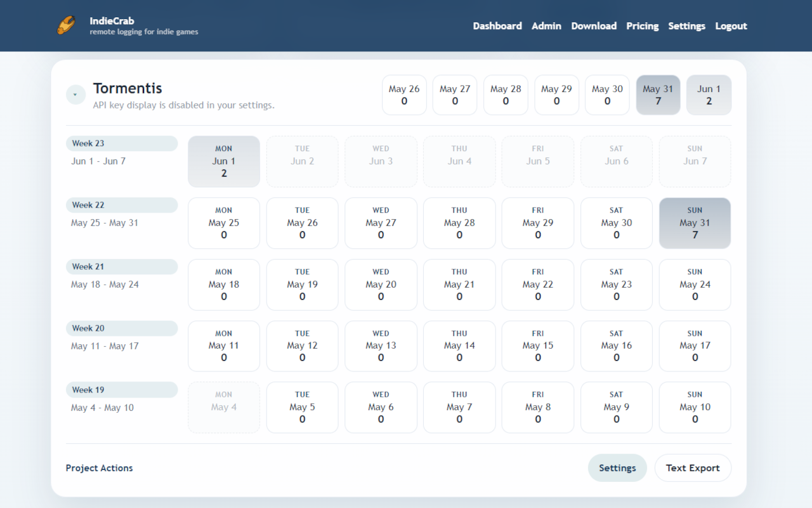812x508 pixels.
Task: Open the FRI May 29 calendar cell
Action: tap(538, 223)
